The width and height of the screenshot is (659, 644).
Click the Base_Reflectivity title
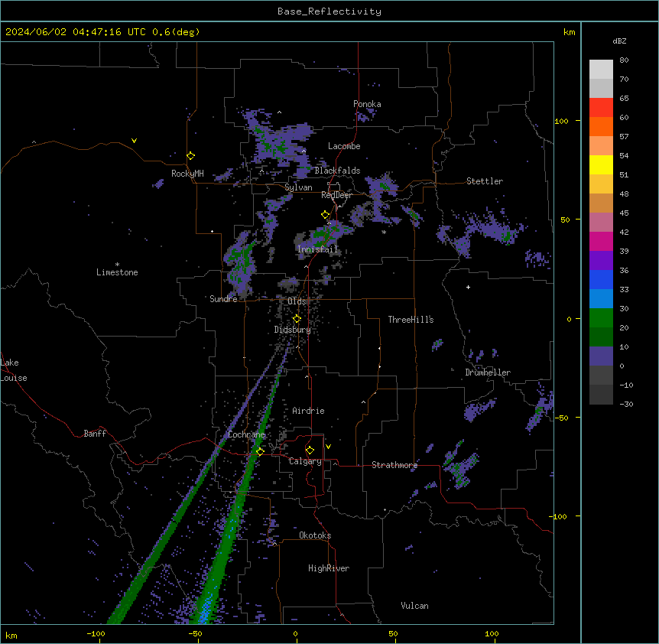[x=329, y=11]
